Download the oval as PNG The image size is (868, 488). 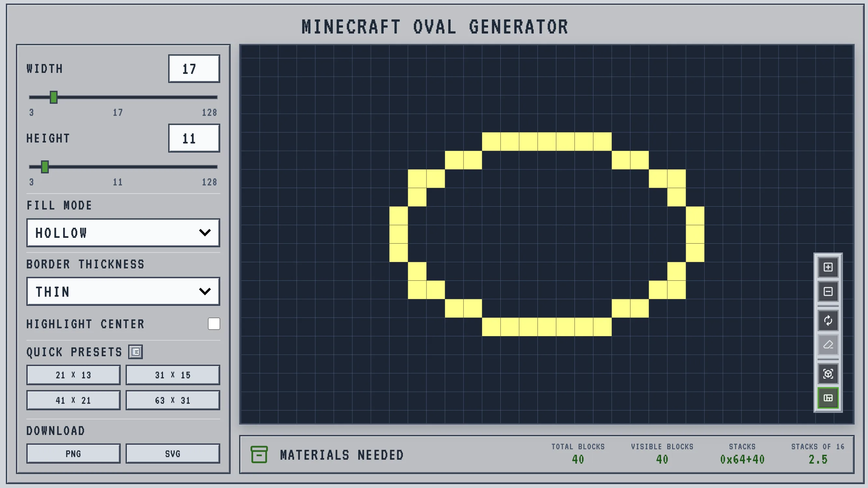click(74, 454)
